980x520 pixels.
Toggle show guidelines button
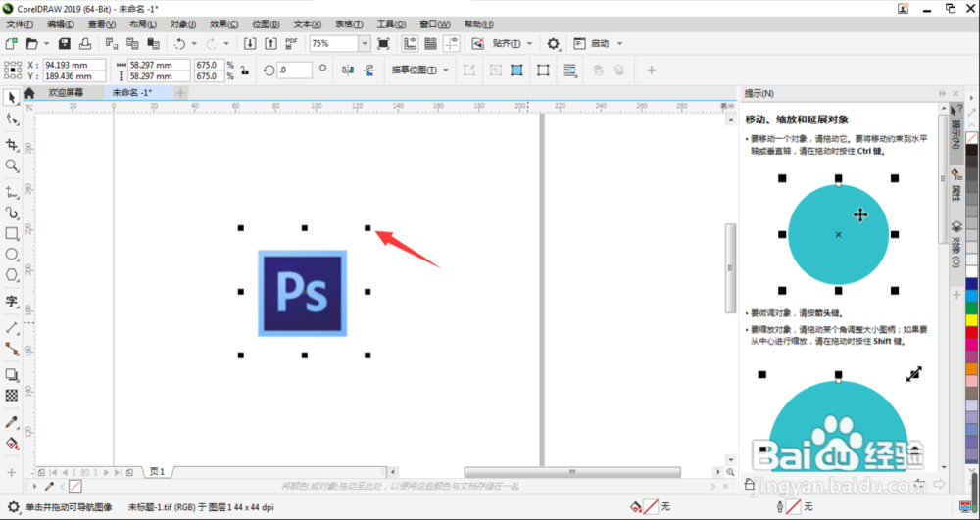451,44
